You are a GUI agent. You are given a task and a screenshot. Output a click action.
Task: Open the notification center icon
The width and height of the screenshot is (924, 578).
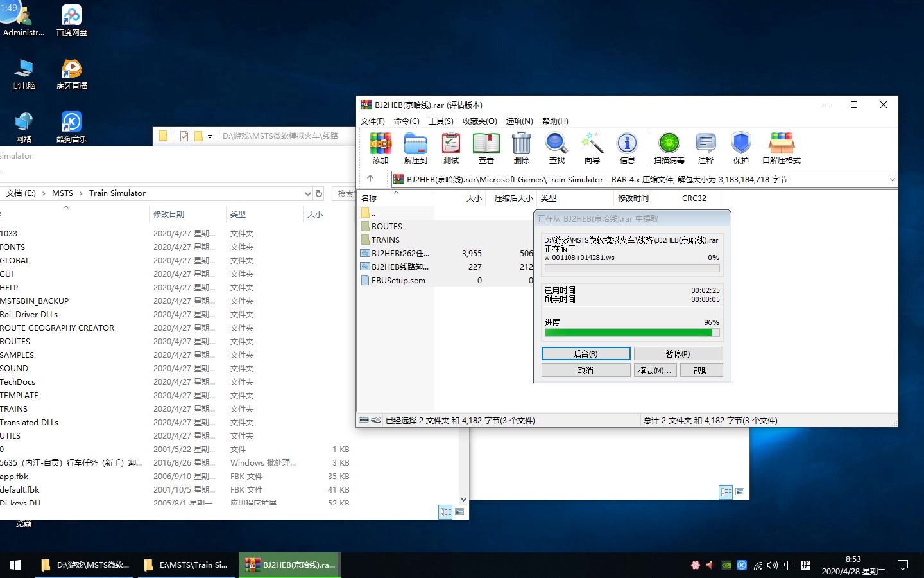tap(903, 565)
